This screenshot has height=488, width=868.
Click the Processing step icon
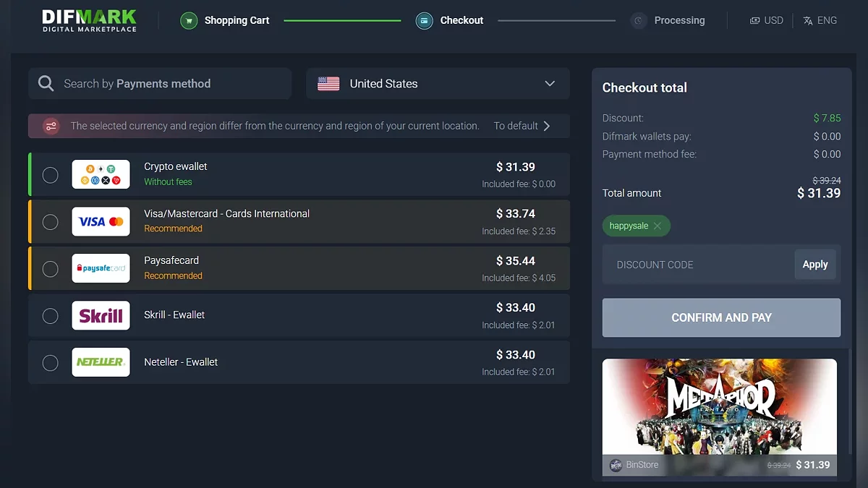coord(638,20)
